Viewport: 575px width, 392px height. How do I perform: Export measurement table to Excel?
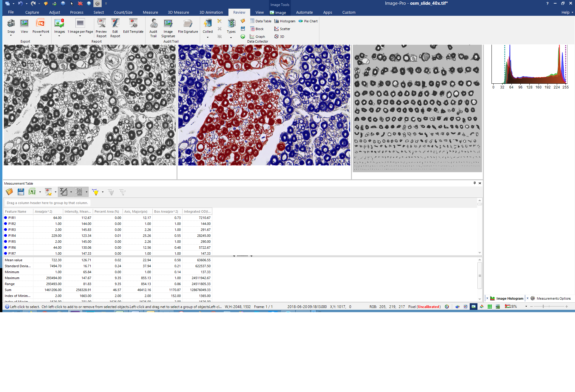coord(32,192)
